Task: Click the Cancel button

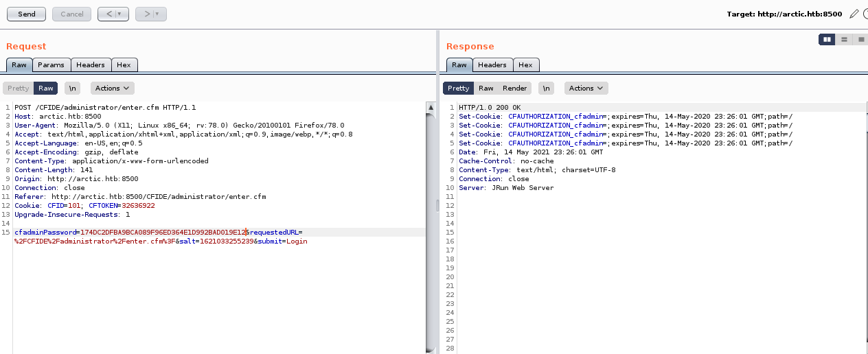Action: click(x=71, y=14)
